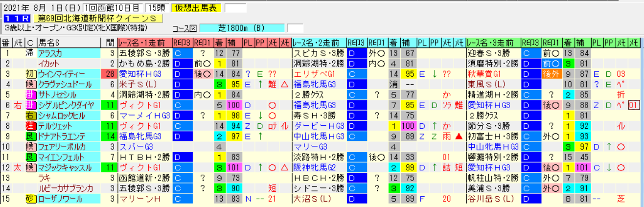Click the 滞 mark in アラスカ's row
The width and height of the screenshot is (644, 207).
tap(30, 53)
